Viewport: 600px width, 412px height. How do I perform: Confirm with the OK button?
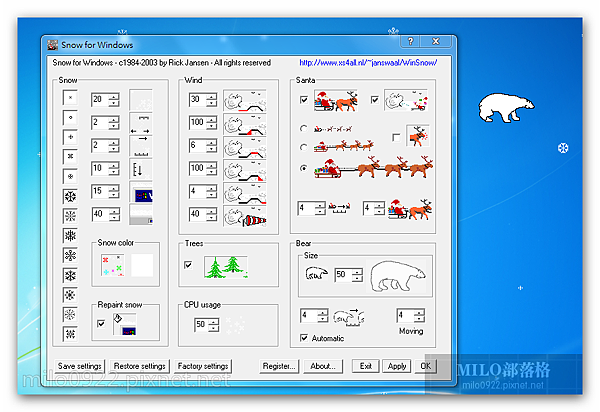coord(426,366)
